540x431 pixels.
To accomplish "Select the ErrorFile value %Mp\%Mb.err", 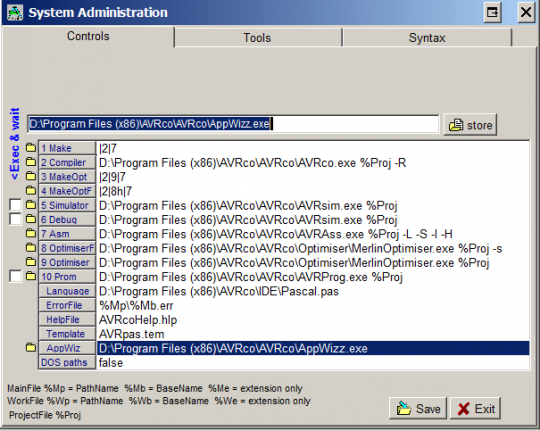I will click(136, 306).
